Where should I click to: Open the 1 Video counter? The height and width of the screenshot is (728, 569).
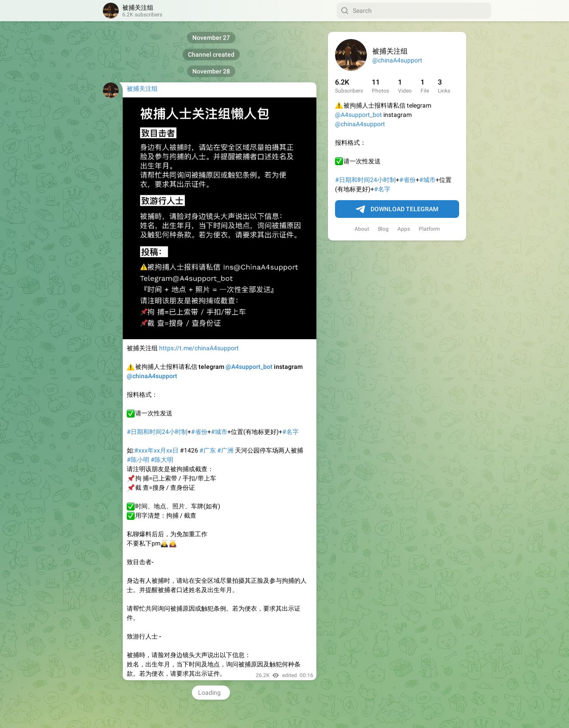pos(405,86)
